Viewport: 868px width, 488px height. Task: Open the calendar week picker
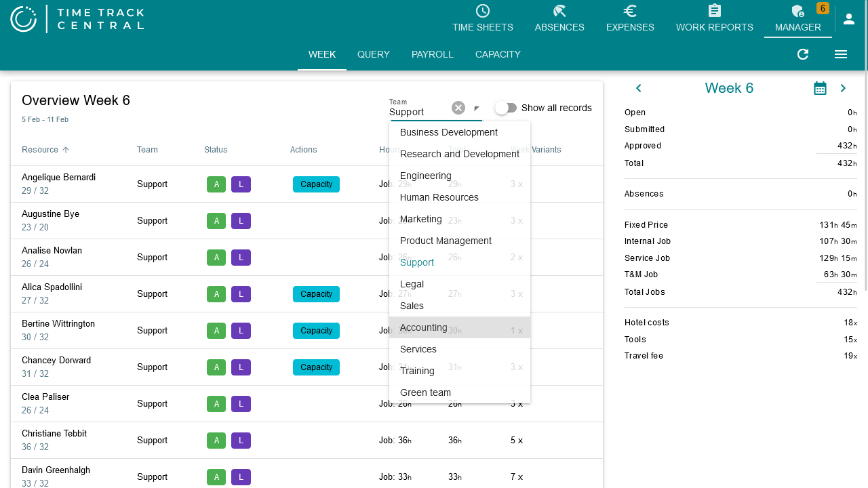tap(820, 88)
